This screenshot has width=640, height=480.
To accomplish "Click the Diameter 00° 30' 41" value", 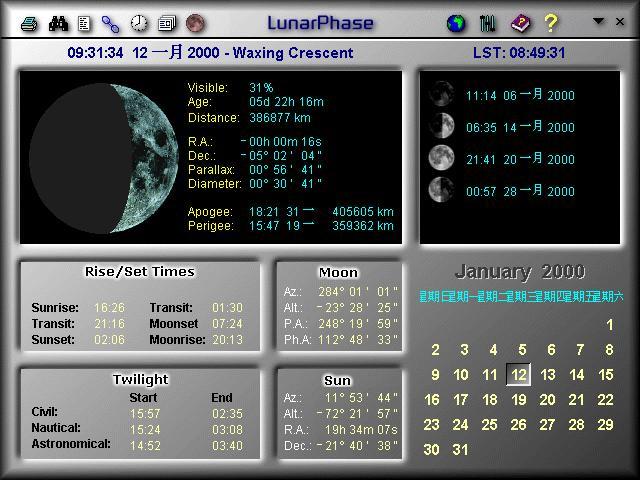I will click(x=285, y=184).
